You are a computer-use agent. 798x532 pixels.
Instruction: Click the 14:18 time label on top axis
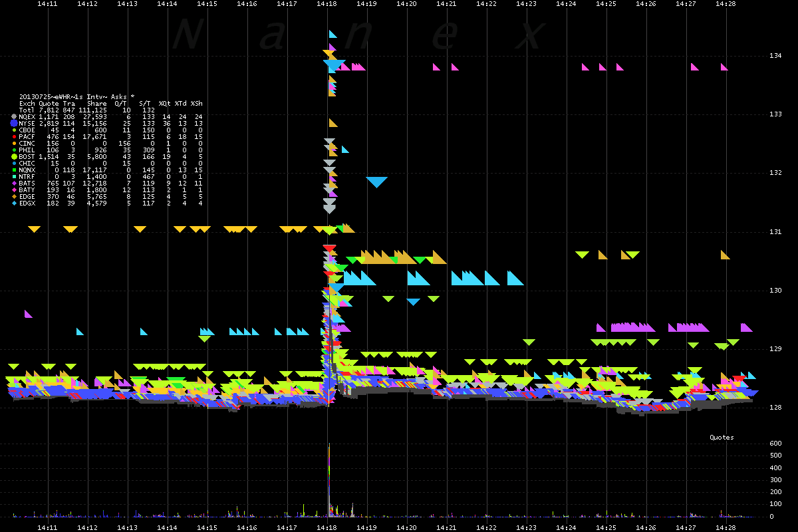[x=327, y=4]
